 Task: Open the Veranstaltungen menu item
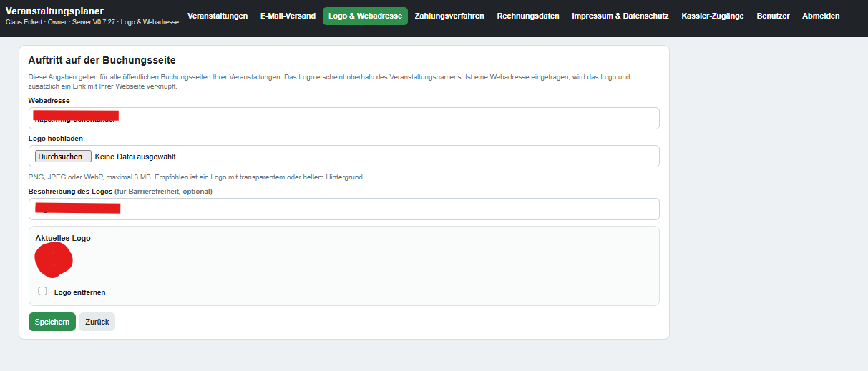pyautogui.click(x=218, y=16)
